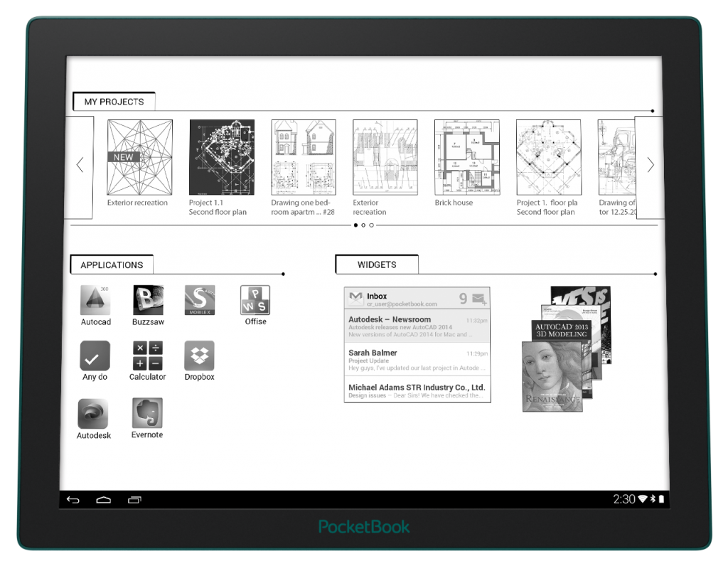
Task: Open the Drawing of tractor thumbnail
Action: [616, 157]
